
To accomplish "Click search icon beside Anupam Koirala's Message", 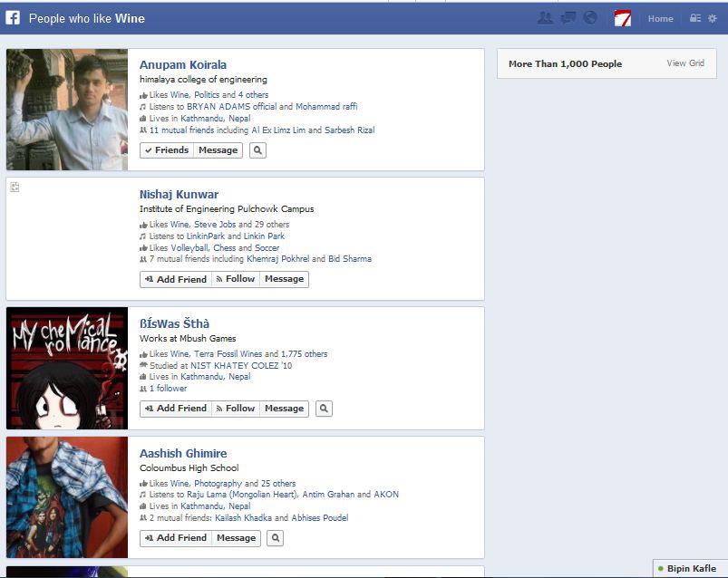I will pyautogui.click(x=257, y=150).
